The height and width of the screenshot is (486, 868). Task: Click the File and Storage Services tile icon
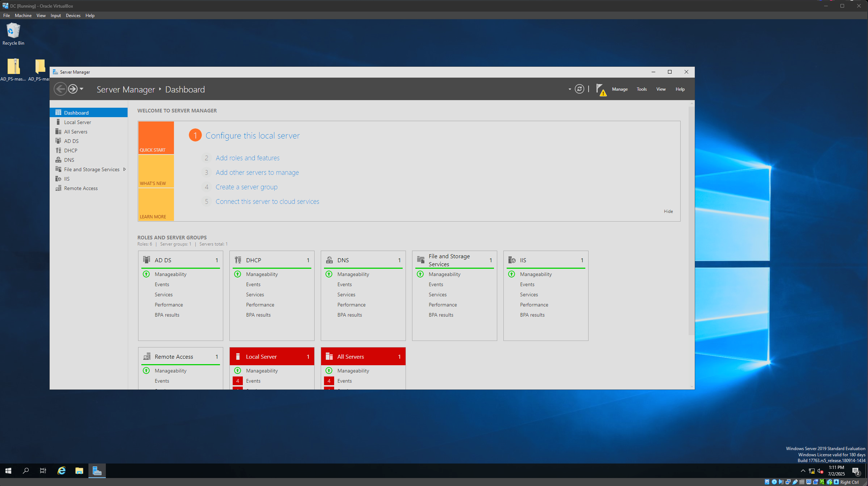[x=420, y=260]
